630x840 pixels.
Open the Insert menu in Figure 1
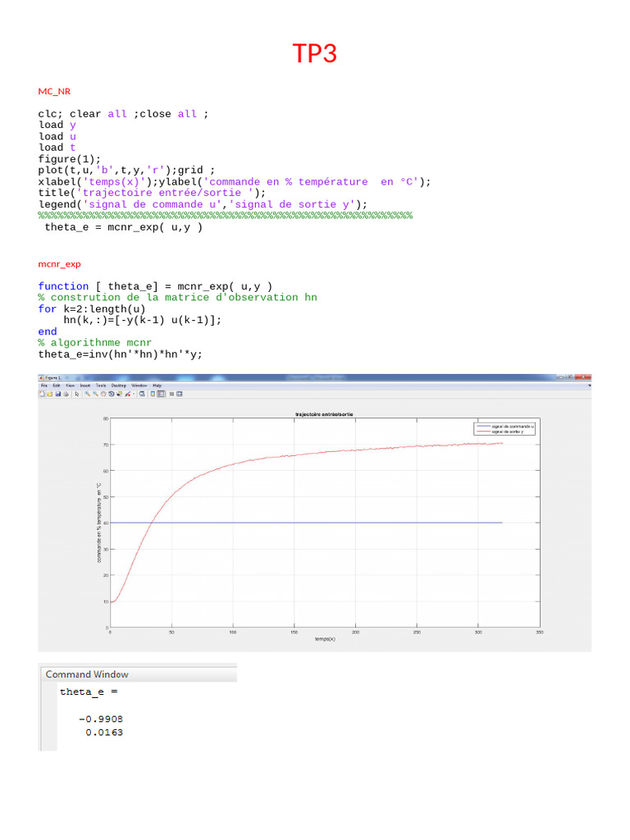[85, 386]
